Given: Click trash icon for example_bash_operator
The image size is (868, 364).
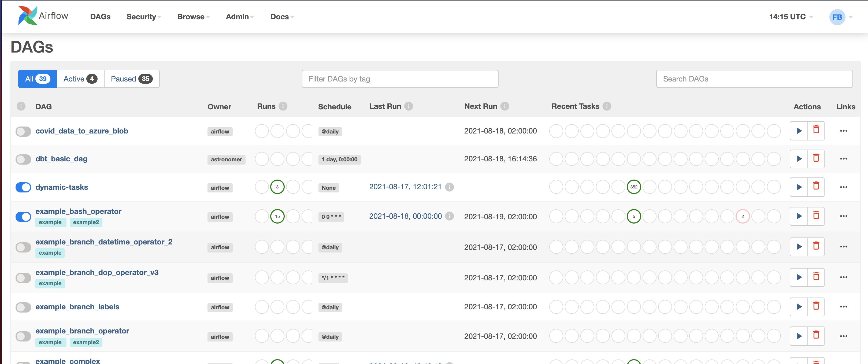Looking at the screenshot, I should click(816, 216).
